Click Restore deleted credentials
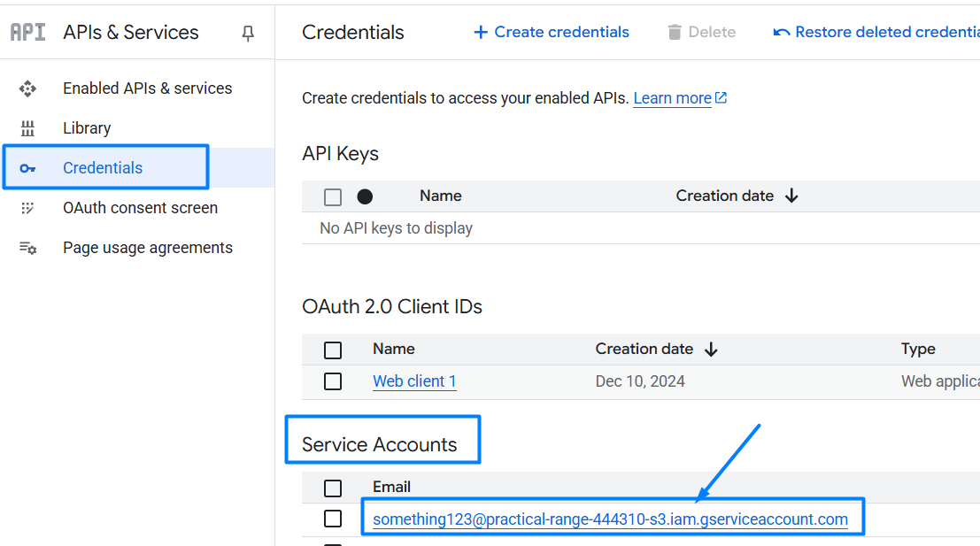 876,33
